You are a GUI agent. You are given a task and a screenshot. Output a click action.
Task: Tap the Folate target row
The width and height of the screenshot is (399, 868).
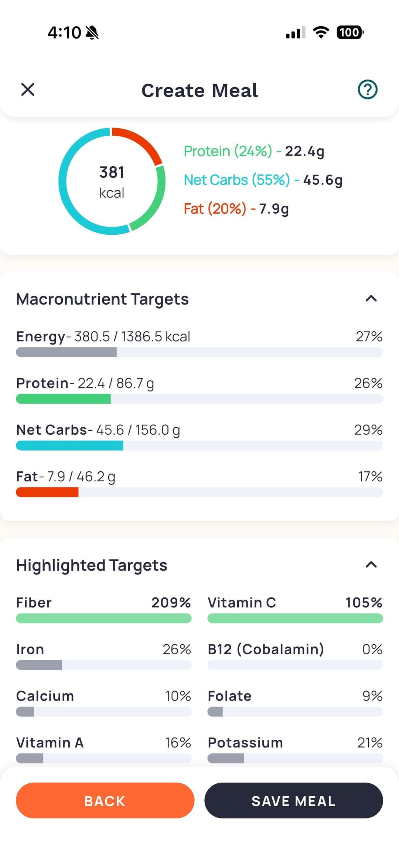295,703
